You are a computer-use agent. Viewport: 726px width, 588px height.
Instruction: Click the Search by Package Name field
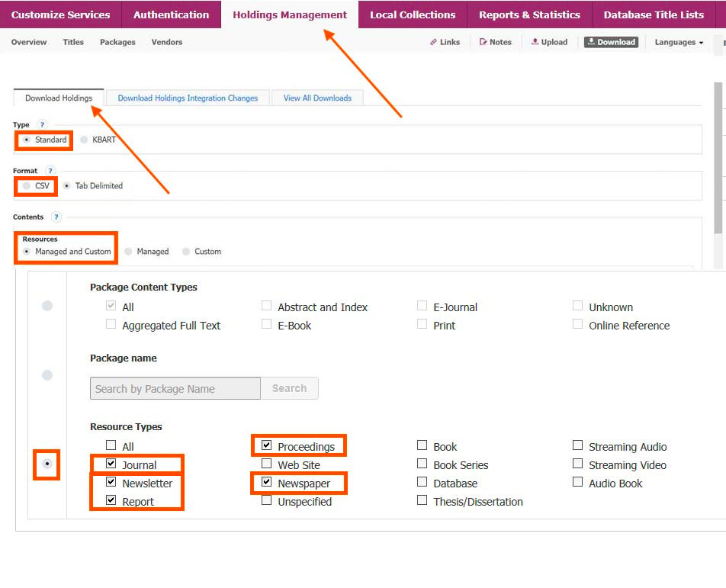tap(175, 388)
